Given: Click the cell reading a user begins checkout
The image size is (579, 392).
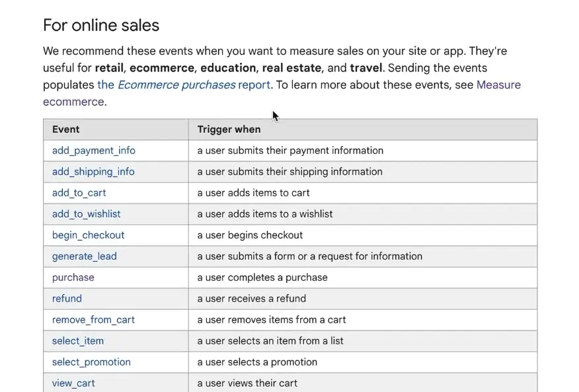Looking at the screenshot, I should click(x=249, y=235).
